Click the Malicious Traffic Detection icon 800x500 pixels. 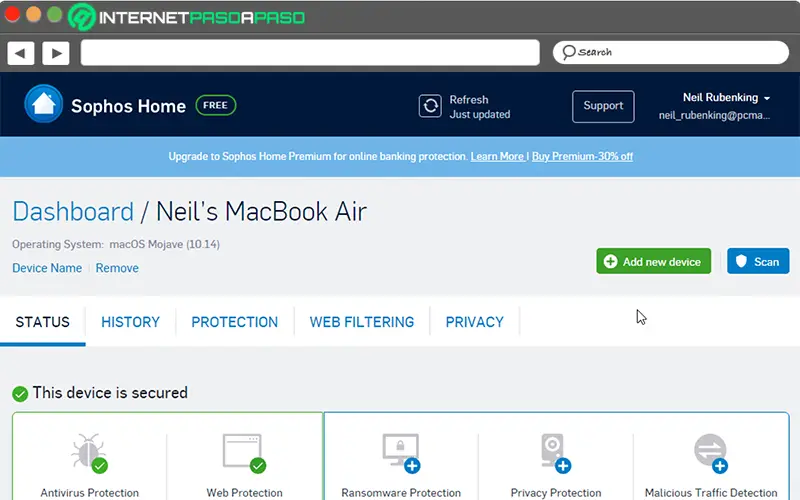(x=710, y=452)
